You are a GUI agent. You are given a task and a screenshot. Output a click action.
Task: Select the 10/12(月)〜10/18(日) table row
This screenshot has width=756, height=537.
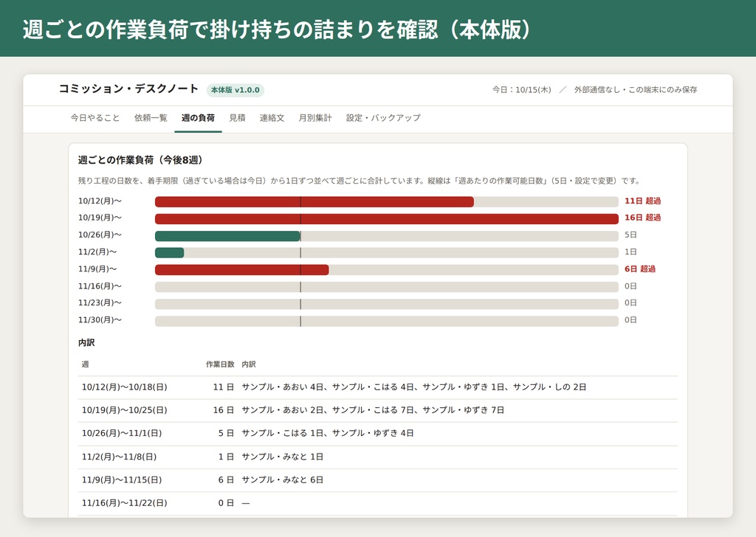coord(378,387)
